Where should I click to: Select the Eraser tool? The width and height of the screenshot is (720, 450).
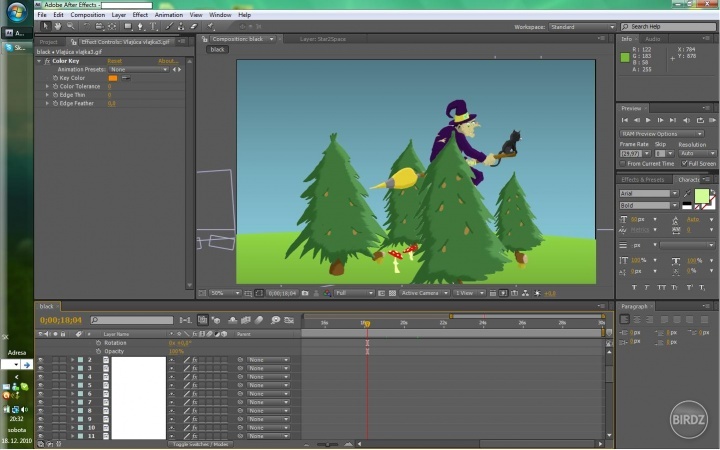point(193,26)
